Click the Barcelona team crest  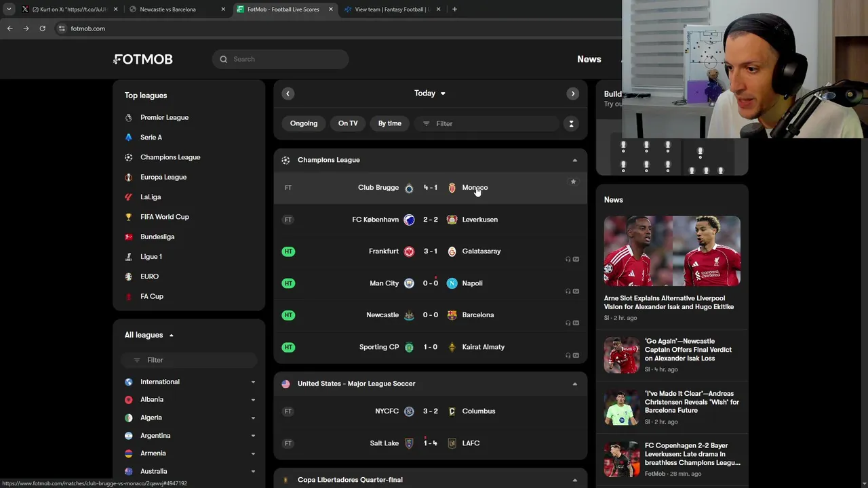[452, 315]
